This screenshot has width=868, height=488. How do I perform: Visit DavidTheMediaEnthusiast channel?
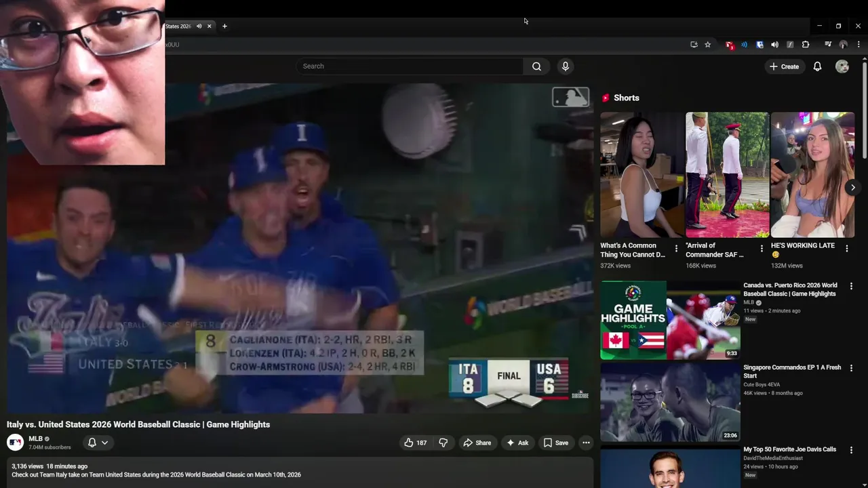(772, 458)
